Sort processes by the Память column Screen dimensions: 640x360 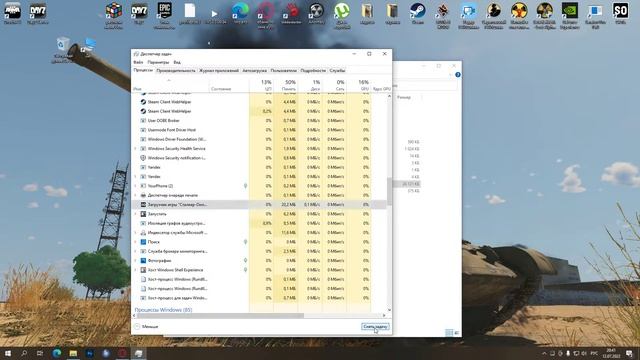[x=286, y=85]
